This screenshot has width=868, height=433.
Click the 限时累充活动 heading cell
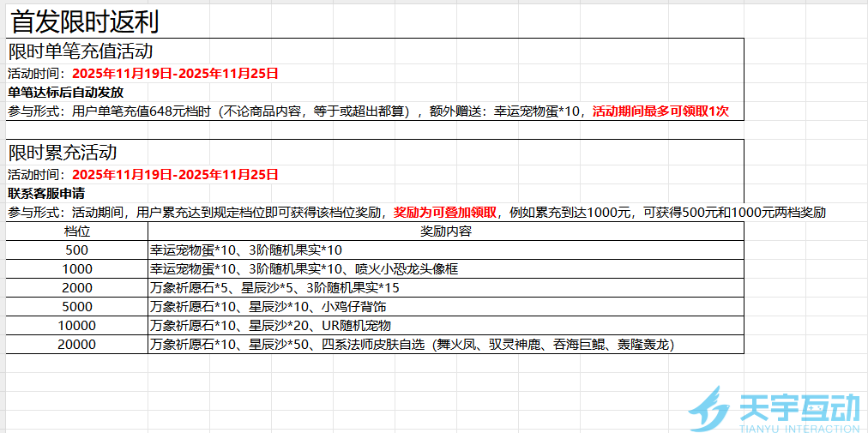(x=63, y=153)
